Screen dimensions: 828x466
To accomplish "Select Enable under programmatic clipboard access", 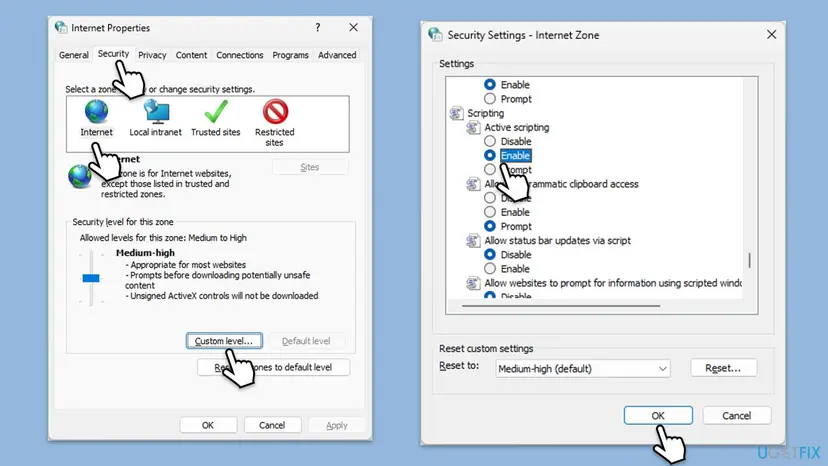I will (x=490, y=212).
